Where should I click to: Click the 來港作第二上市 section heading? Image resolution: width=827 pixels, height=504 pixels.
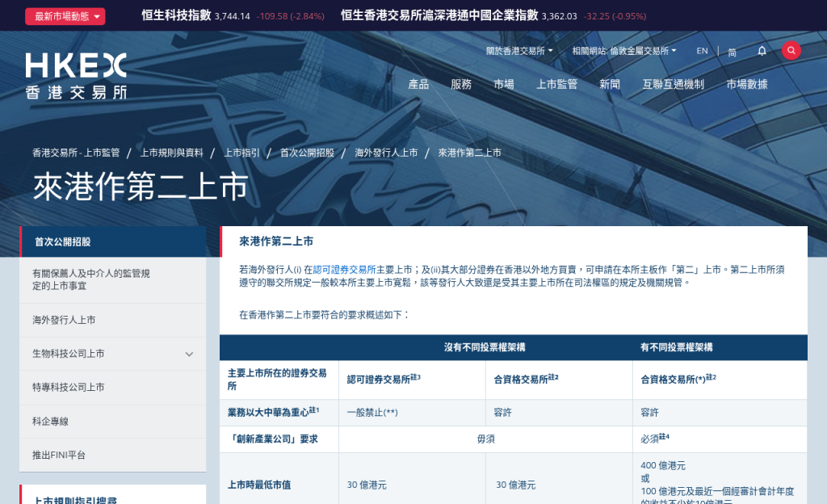pos(276,241)
